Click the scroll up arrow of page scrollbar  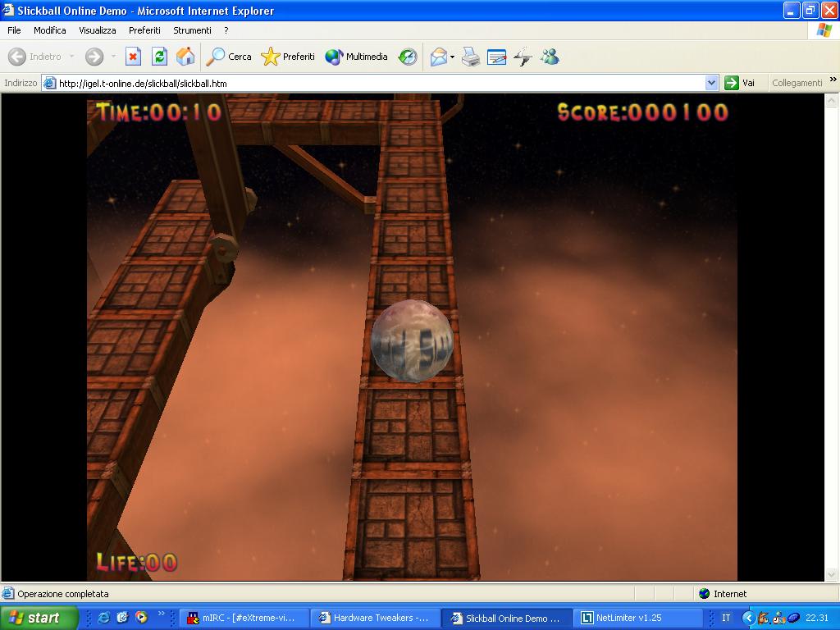[832, 100]
